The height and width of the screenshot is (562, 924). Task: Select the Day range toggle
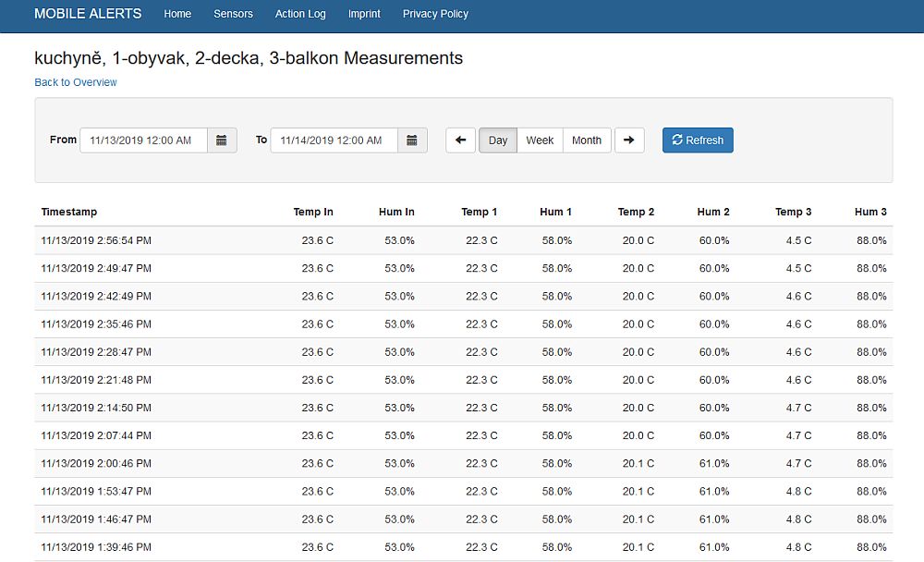point(498,140)
